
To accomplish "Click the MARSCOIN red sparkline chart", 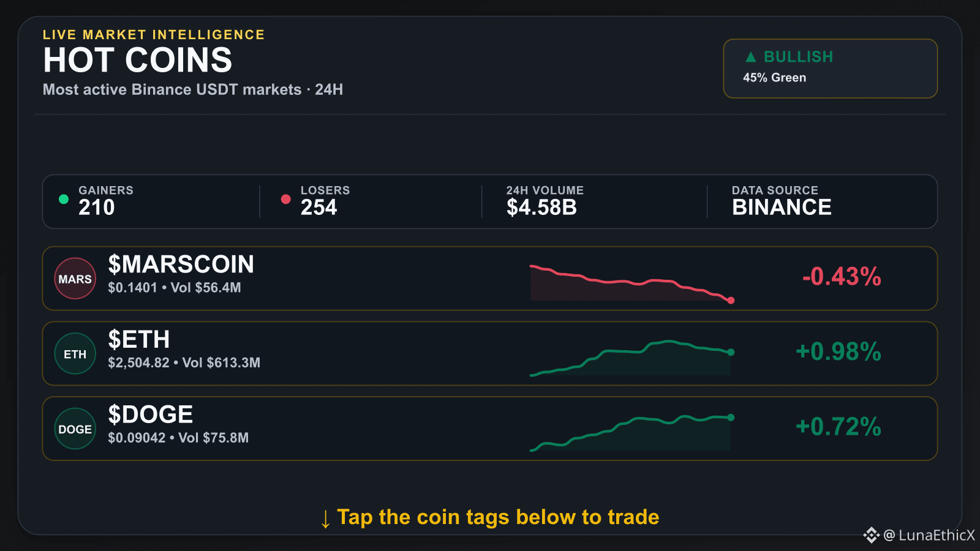I will coord(632,283).
